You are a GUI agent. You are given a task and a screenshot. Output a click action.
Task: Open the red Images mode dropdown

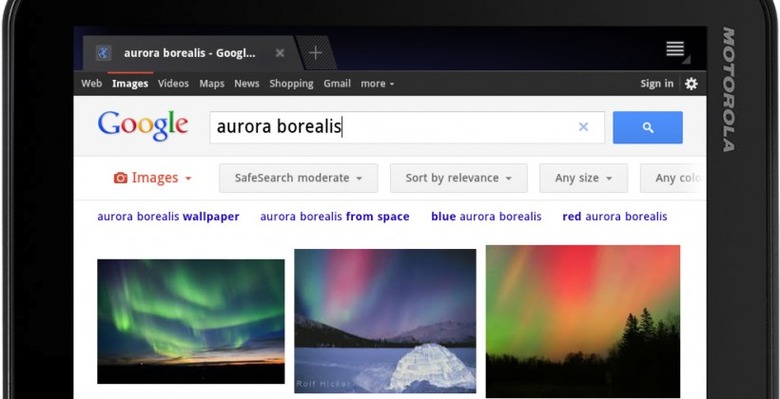tap(153, 178)
